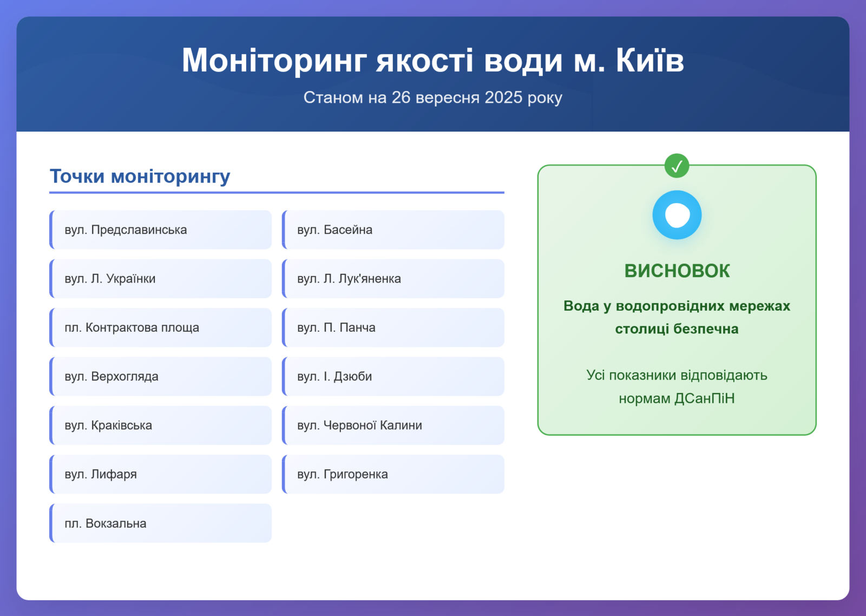This screenshot has width=866, height=616.
Task: Click the вул. Лифаря item
Action: click(161, 474)
